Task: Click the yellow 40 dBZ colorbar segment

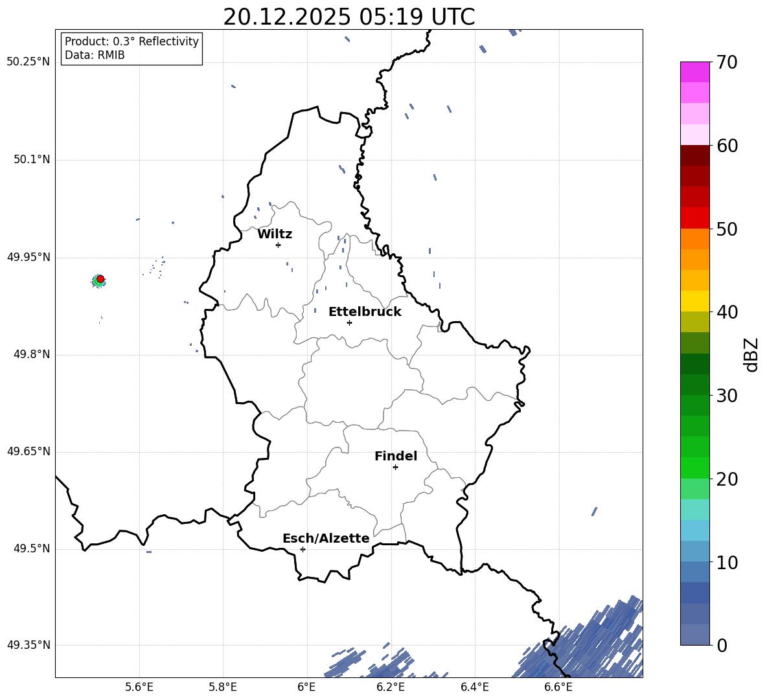Action: [695, 301]
